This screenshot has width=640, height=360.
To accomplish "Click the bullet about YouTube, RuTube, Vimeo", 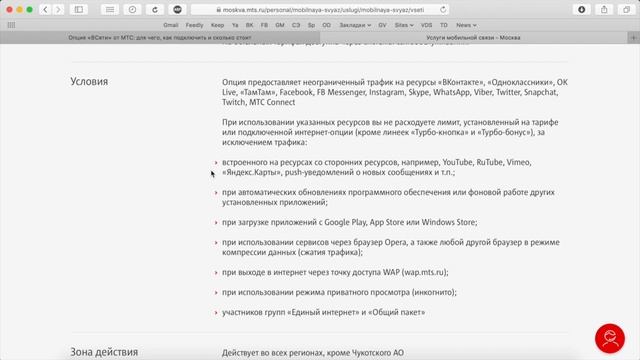I will point(377,167).
